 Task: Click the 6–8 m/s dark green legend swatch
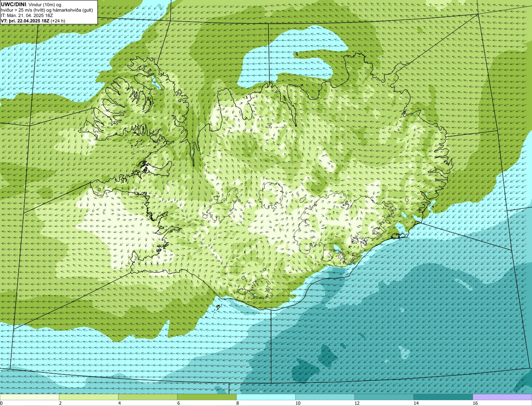pyautogui.click(x=207, y=397)
